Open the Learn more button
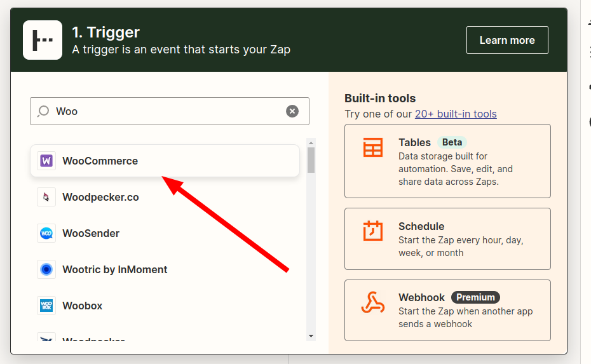This screenshot has height=364, width=591. [507, 40]
